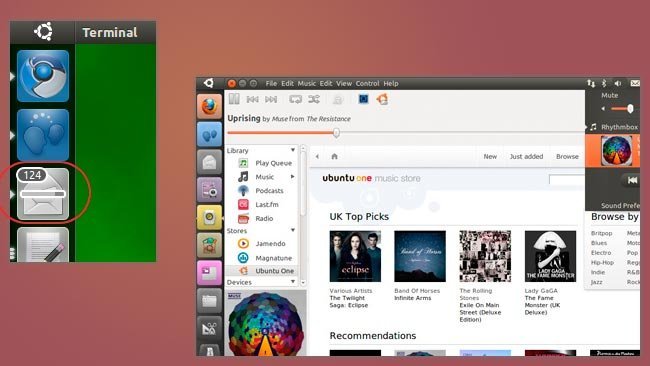Switch to the Just added tab
This screenshot has height=366, width=650.
pyautogui.click(x=526, y=156)
